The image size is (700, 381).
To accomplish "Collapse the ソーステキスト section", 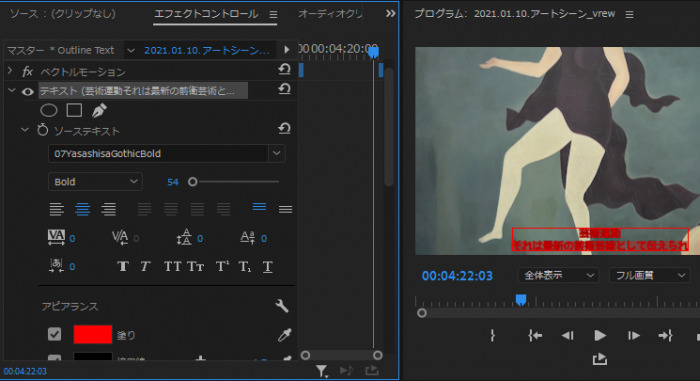I will (25, 130).
